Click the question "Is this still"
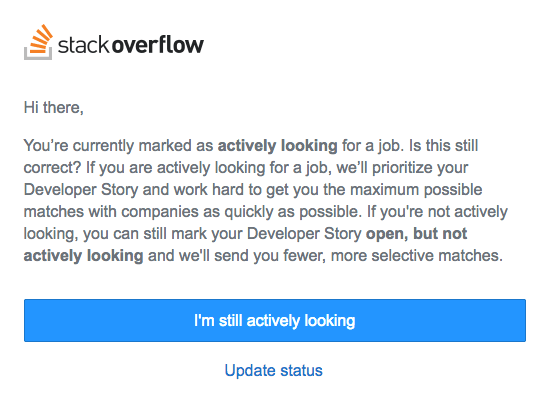 point(443,145)
